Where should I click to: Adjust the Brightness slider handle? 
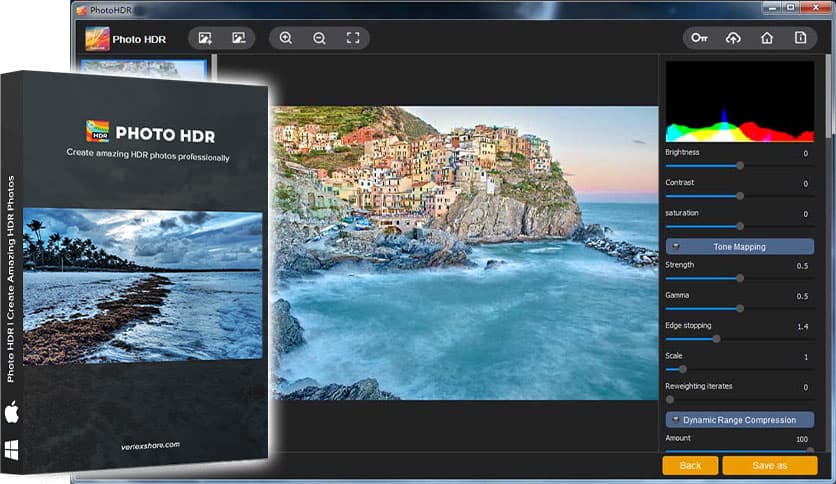click(x=740, y=166)
